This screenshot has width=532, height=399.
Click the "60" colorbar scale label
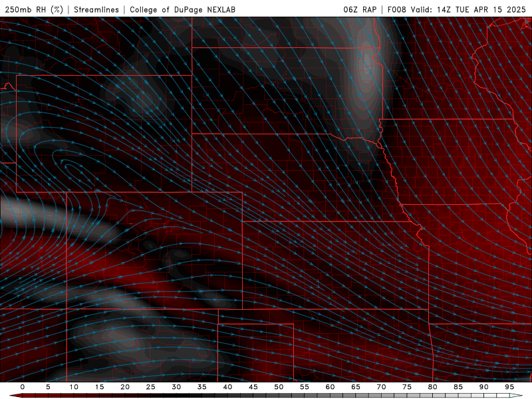pos(330,387)
